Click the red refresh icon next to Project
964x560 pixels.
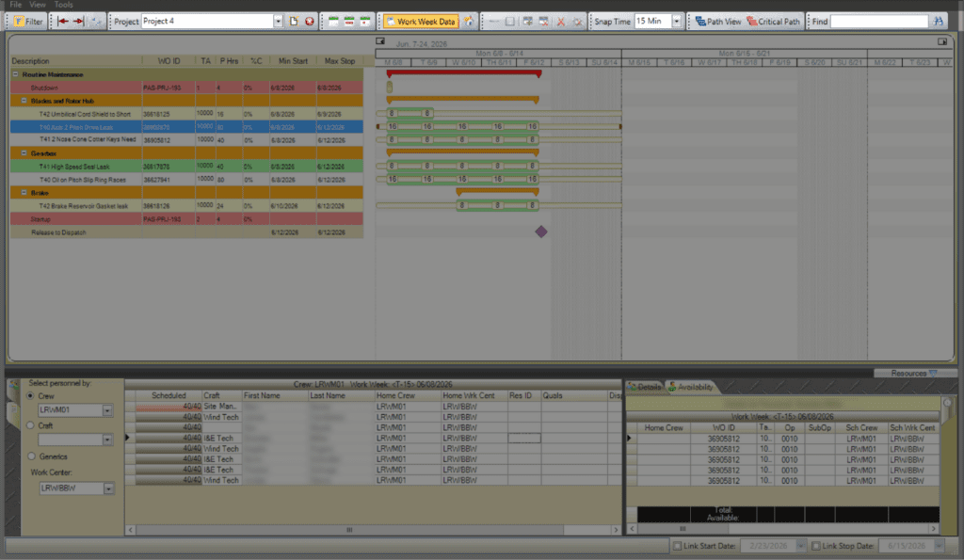click(309, 21)
